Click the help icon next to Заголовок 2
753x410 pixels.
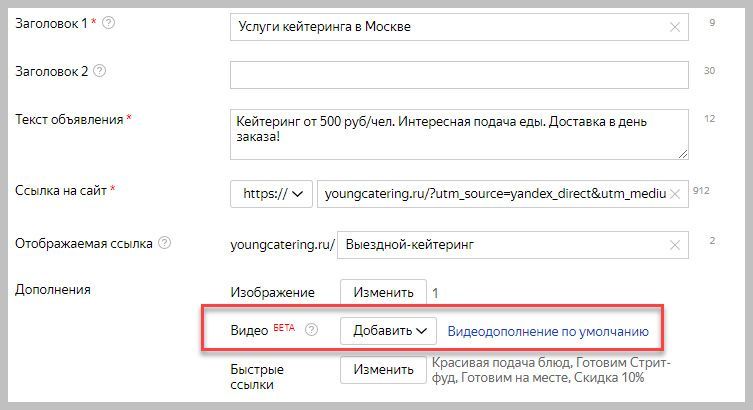click(99, 71)
